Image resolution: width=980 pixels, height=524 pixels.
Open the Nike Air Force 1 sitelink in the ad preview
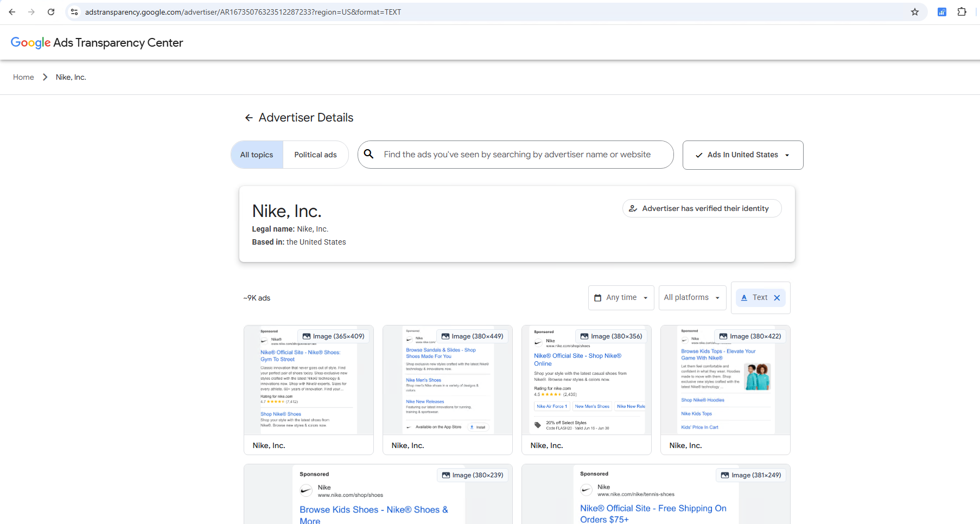click(551, 406)
